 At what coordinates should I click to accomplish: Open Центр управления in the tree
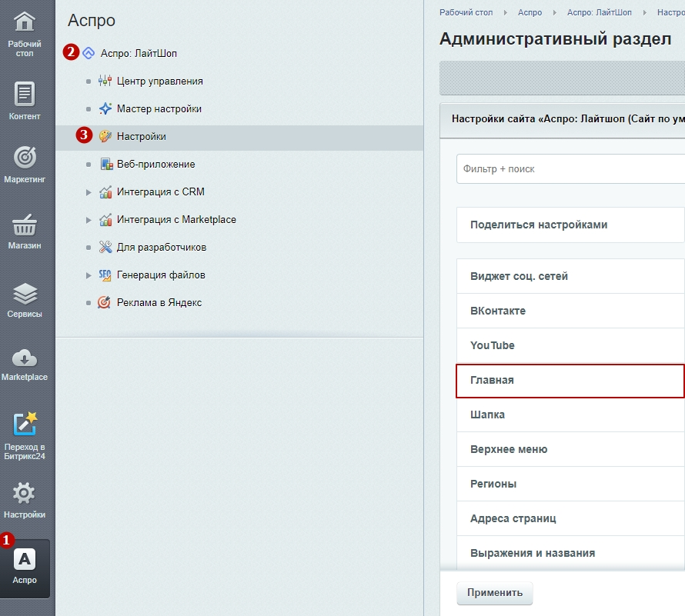(x=160, y=82)
